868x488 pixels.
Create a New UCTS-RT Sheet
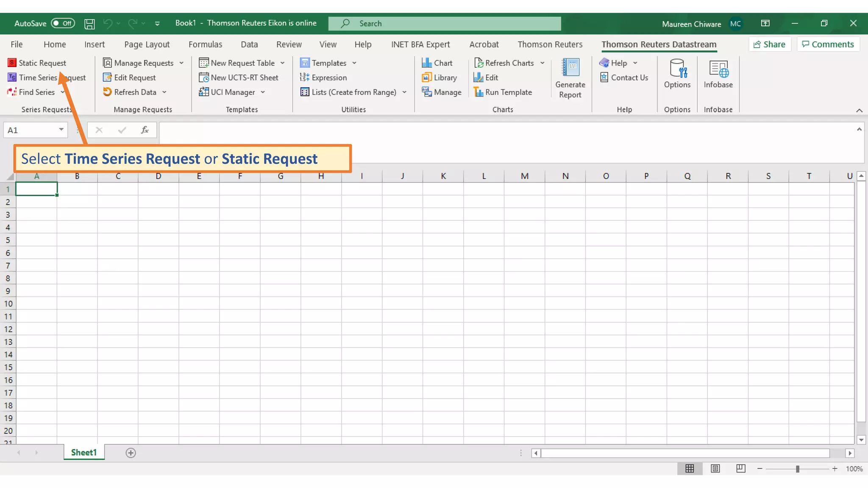(239, 78)
